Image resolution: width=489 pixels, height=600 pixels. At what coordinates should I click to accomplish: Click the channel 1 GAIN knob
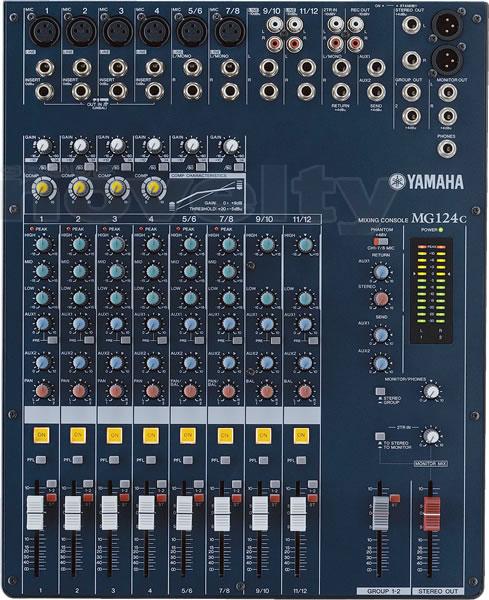click(43, 145)
